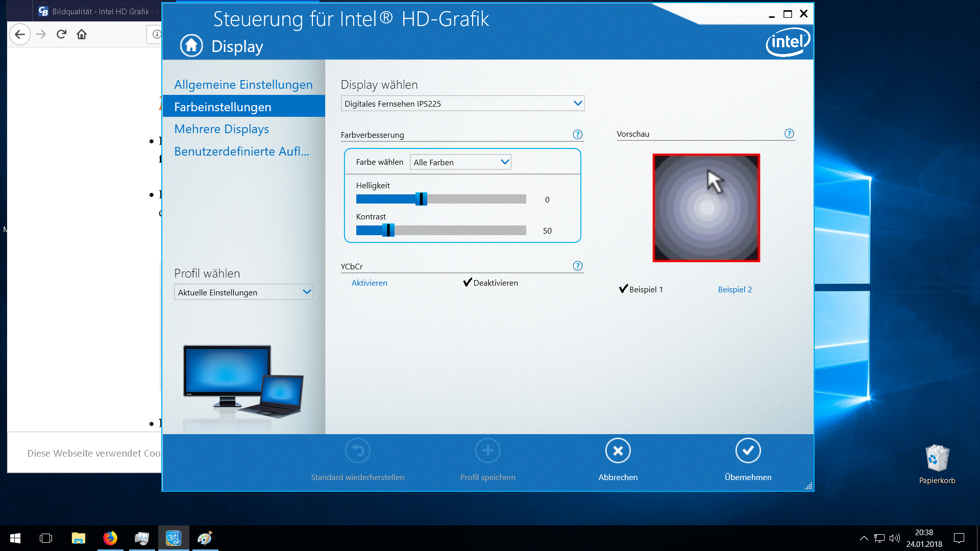The image size is (980, 551).
Task: Select Farbeinstellungen in the sidebar
Action: tap(244, 107)
